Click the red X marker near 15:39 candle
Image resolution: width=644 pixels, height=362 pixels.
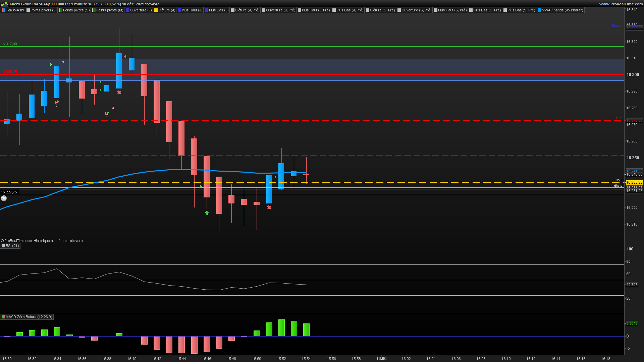click(x=119, y=93)
